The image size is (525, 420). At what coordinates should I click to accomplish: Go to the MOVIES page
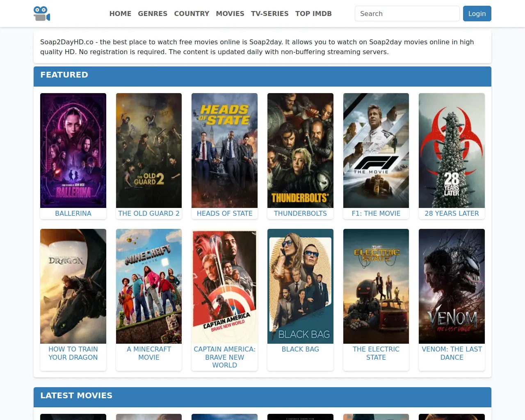pos(230,14)
